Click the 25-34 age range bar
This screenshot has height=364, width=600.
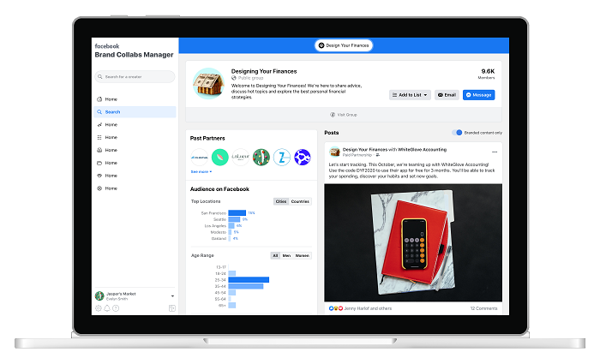[x=249, y=279]
